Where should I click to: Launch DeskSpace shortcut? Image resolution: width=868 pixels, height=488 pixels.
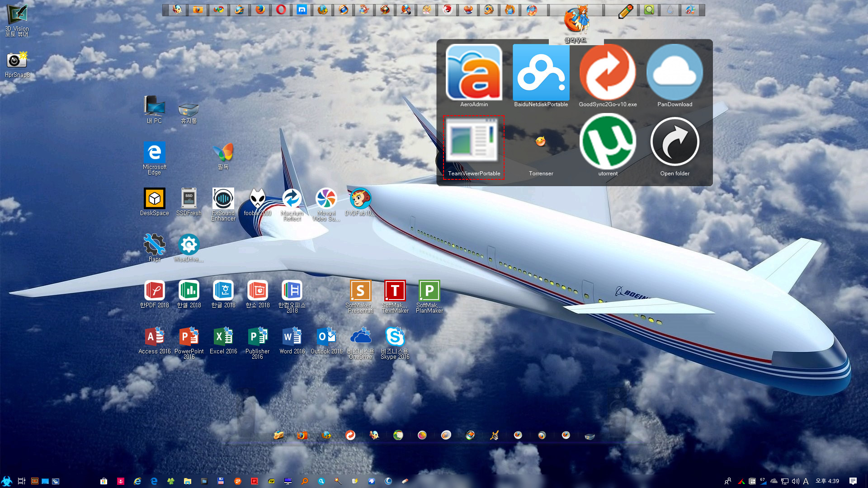click(154, 202)
